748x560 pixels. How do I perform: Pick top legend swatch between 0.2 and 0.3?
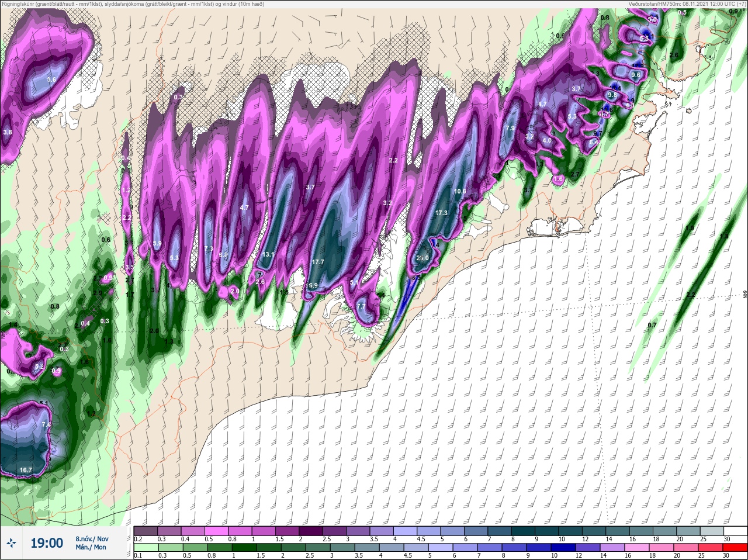pos(146,531)
